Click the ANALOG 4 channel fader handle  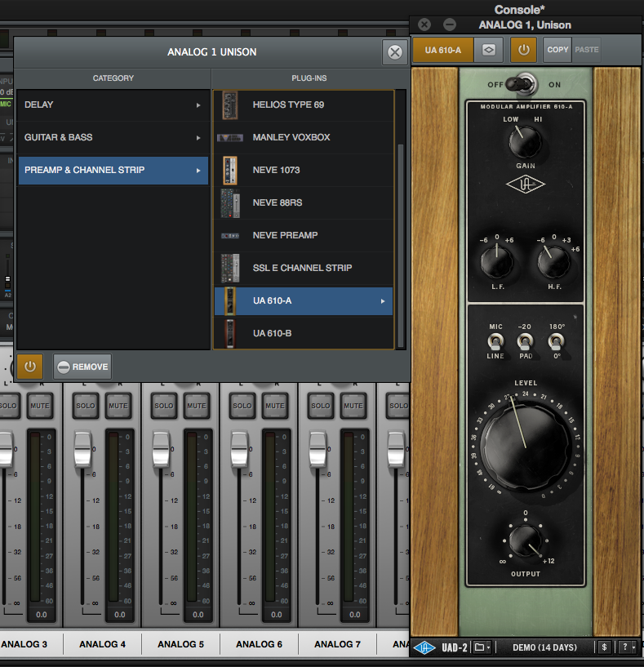(82, 449)
